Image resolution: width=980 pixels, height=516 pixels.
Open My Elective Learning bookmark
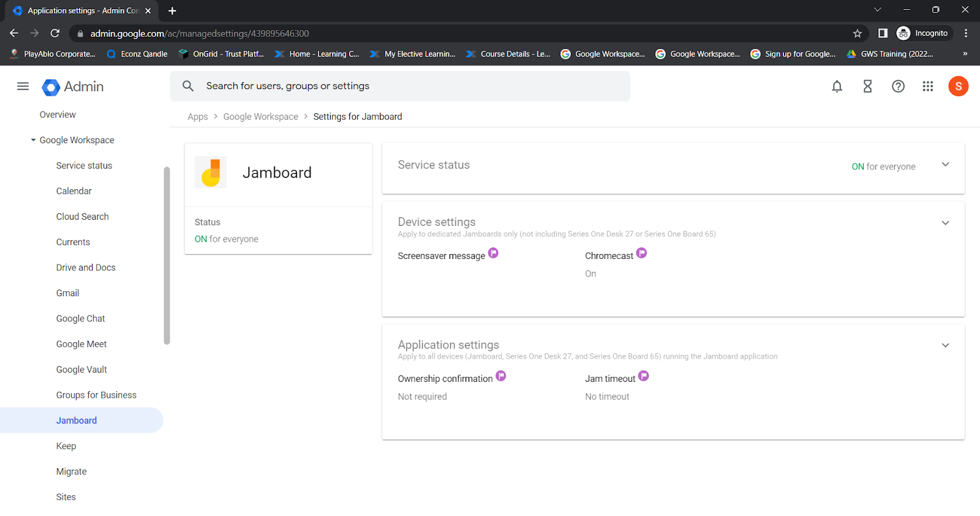(412, 54)
